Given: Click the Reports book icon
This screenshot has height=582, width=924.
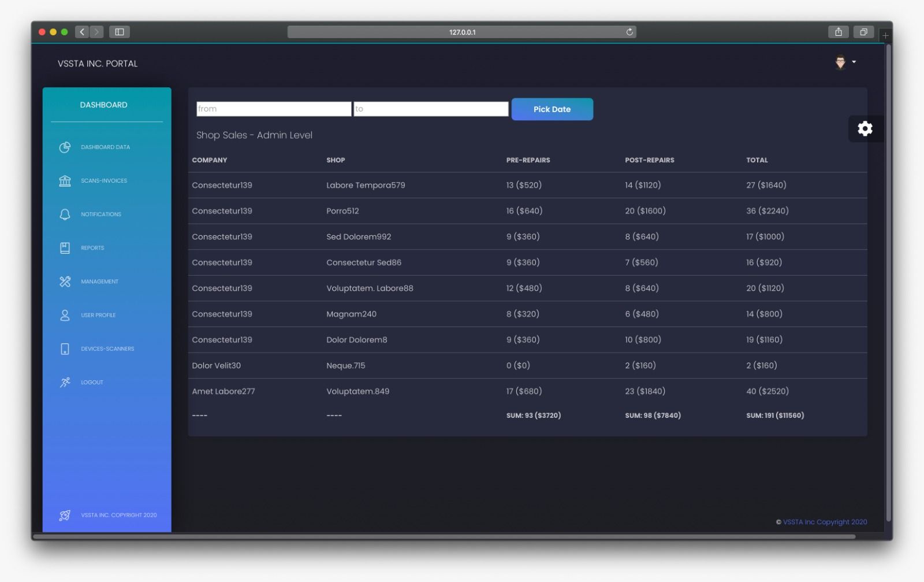Looking at the screenshot, I should pos(65,248).
